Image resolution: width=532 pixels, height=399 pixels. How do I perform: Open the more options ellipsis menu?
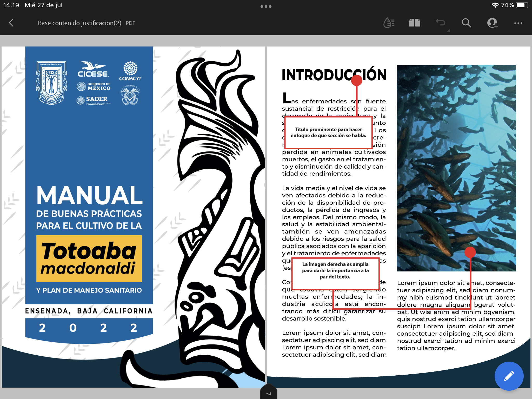(x=518, y=23)
